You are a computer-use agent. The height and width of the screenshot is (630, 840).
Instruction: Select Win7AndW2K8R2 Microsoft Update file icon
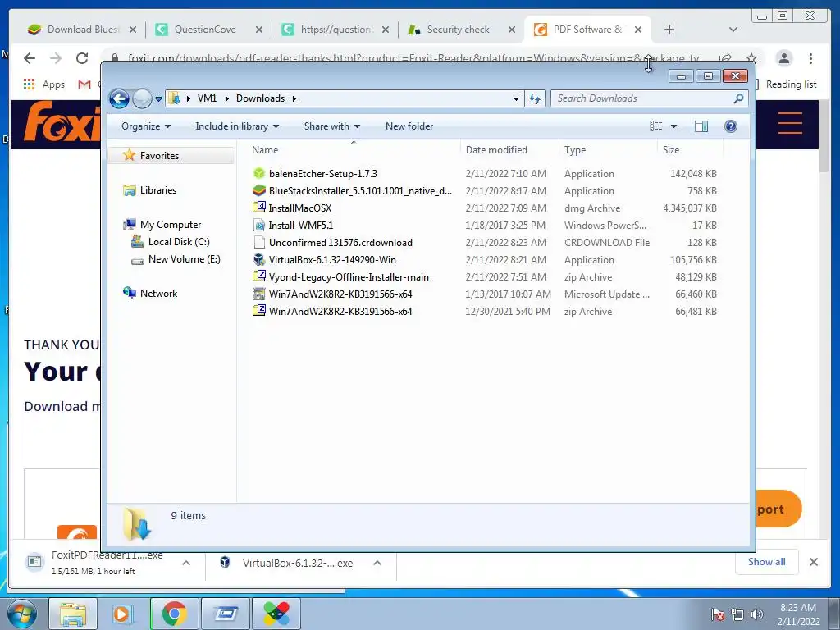point(259,294)
